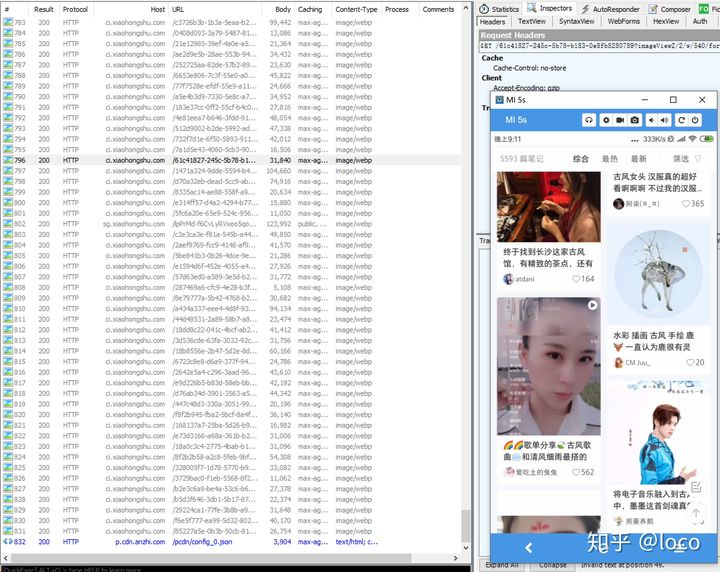Tap the back arrow on the phone's blue bar
This screenshot has width=720, height=572.
[x=529, y=547]
